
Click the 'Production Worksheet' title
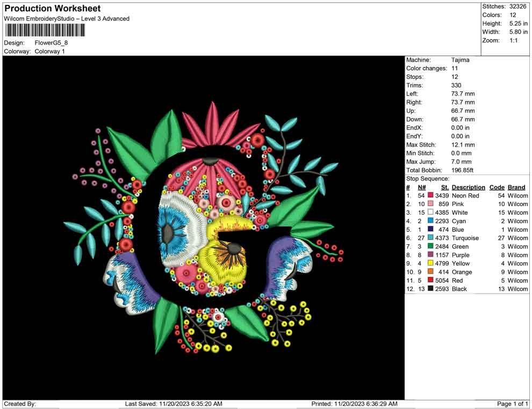click(x=52, y=9)
